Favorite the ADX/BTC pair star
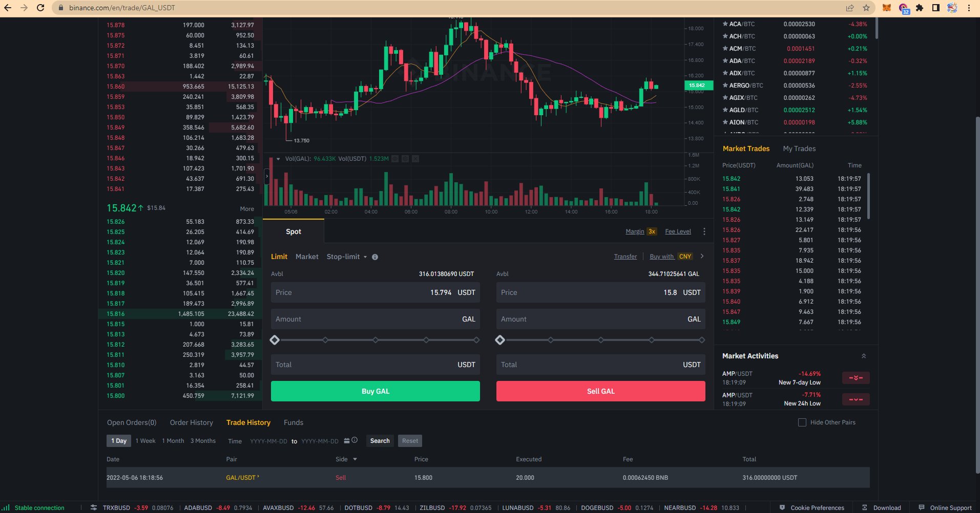 (x=725, y=73)
